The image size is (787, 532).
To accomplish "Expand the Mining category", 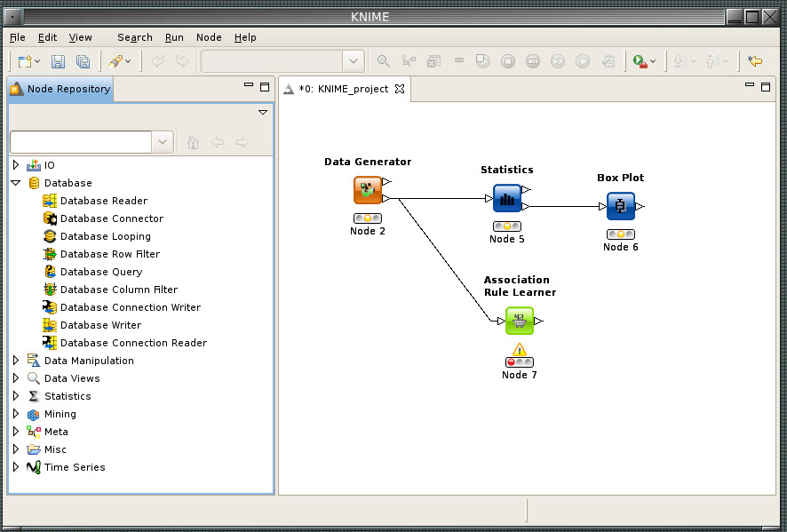I will coord(16,413).
